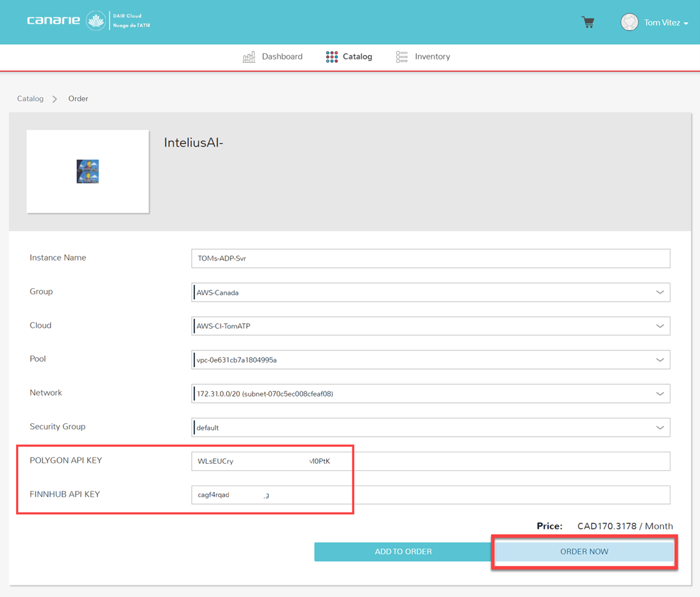The height and width of the screenshot is (597, 700).
Task: Expand the Cloud dropdown showing AWS-CI-TomATP
Action: (x=431, y=326)
